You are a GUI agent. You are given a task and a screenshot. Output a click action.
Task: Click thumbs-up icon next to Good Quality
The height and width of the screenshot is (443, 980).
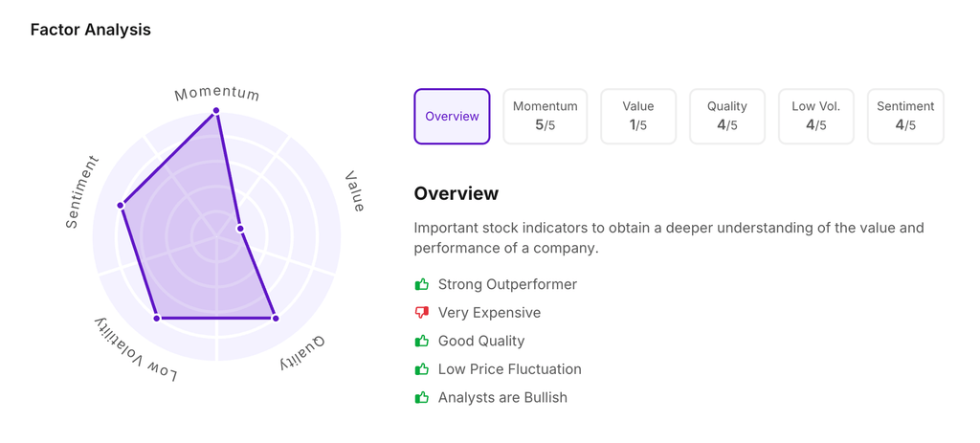point(422,341)
